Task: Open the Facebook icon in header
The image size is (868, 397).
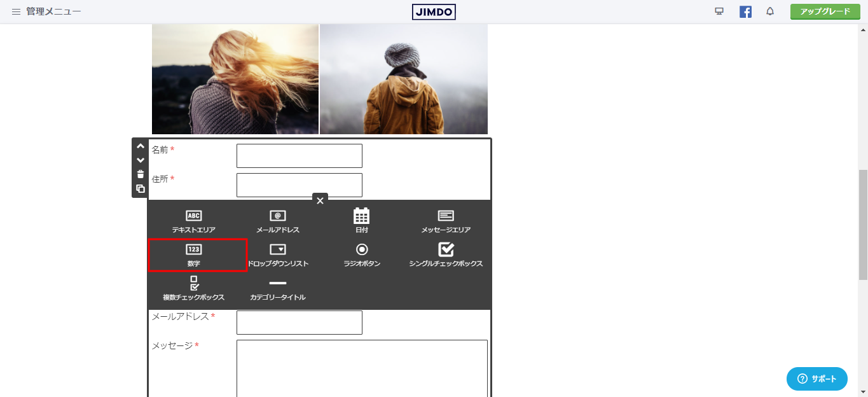Action: coord(745,11)
